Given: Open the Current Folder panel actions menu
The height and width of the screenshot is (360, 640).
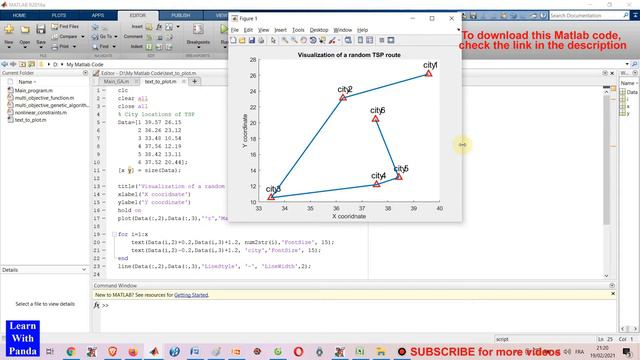Looking at the screenshot, I should [x=85, y=73].
